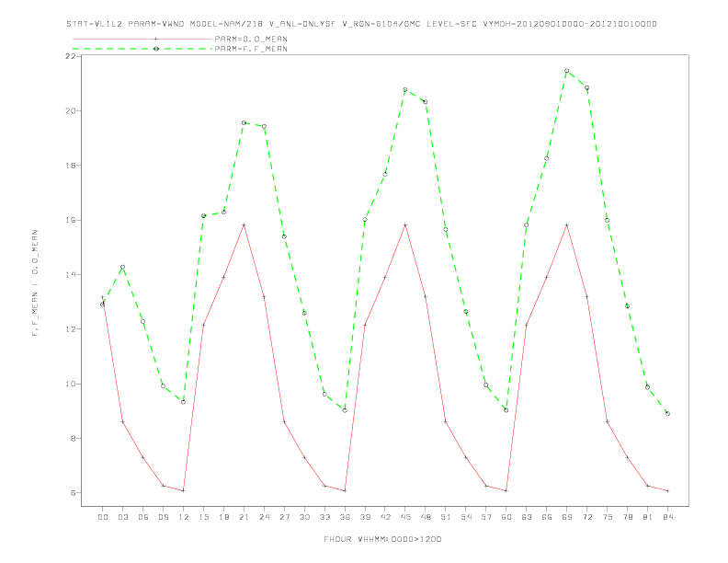Click the red plus marker in the legend
The width and height of the screenshot is (728, 563).
pos(156,39)
